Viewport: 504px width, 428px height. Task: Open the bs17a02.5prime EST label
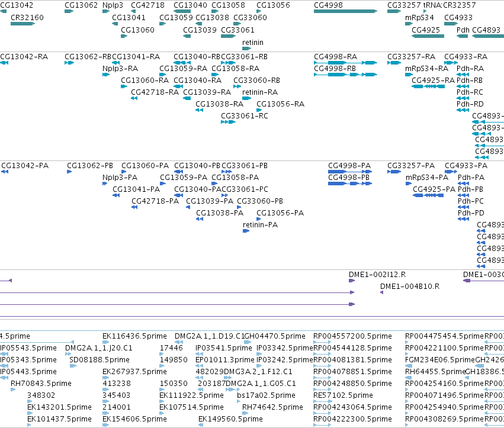point(266,395)
